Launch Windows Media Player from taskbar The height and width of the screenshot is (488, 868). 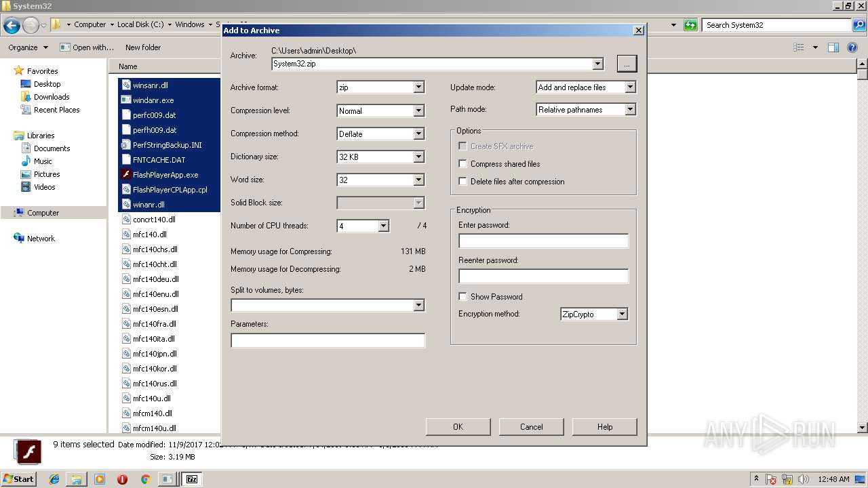100,479
